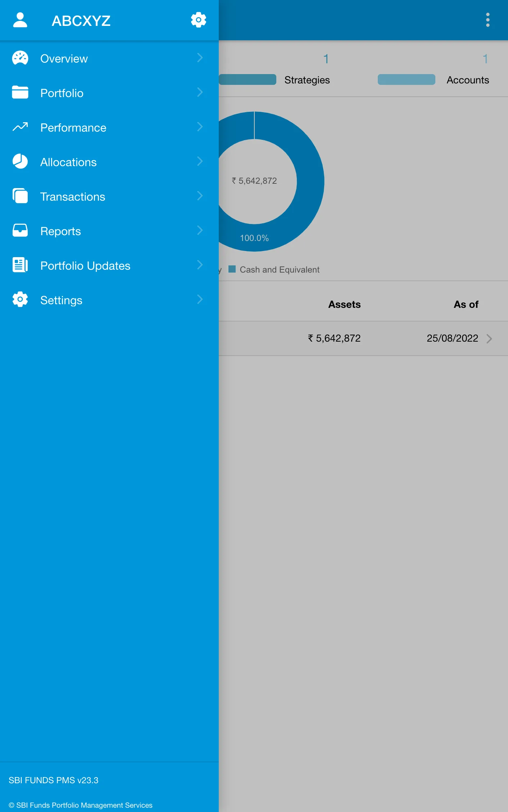Viewport: 508px width, 812px height.
Task: Click the Overview dashboard gauge icon
Action: (x=20, y=58)
